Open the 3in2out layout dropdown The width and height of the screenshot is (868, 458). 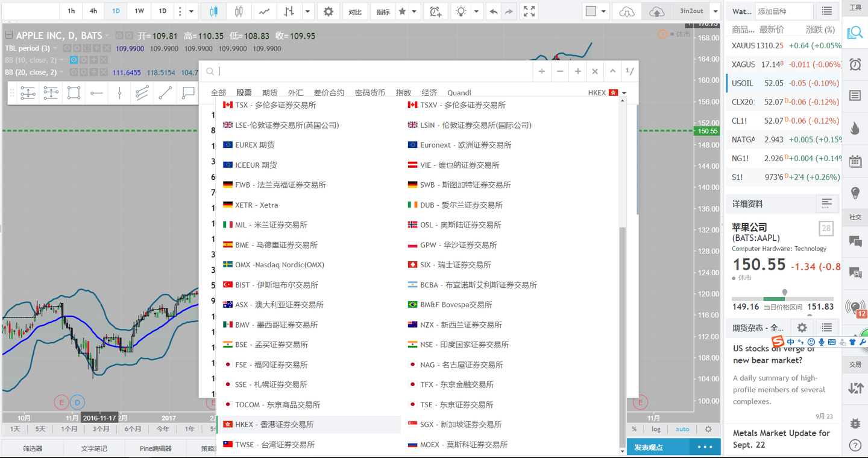click(715, 11)
